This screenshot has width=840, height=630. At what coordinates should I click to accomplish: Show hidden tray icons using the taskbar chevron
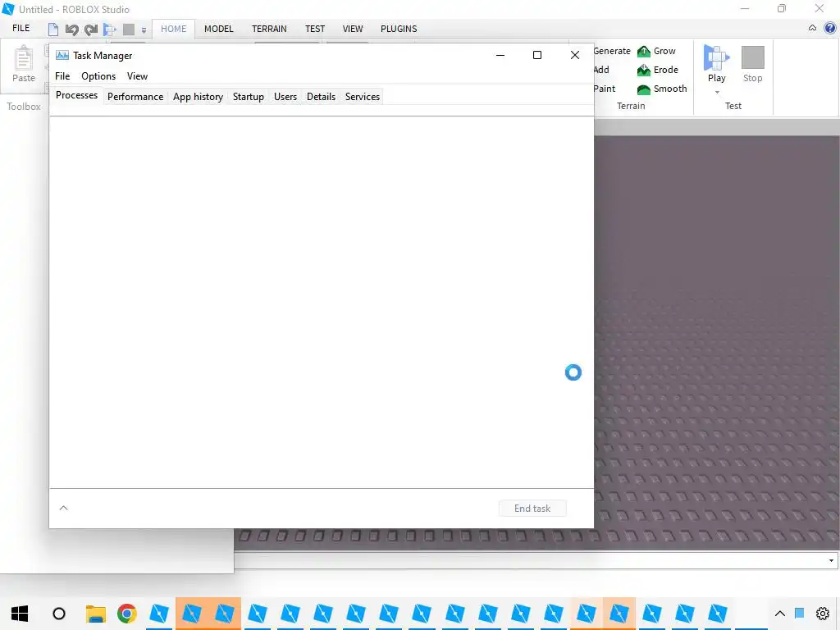point(780,614)
